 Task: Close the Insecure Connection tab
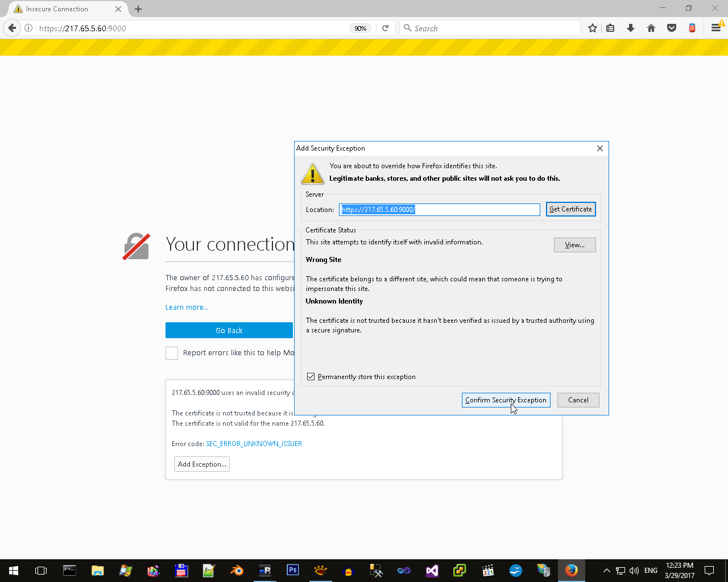pyautogui.click(x=118, y=9)
